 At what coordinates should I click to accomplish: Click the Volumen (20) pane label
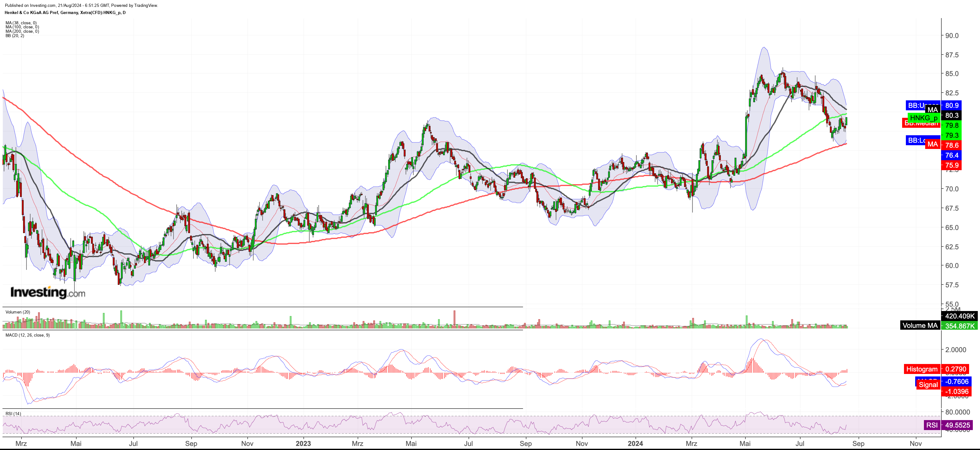[x=17, y=312]
